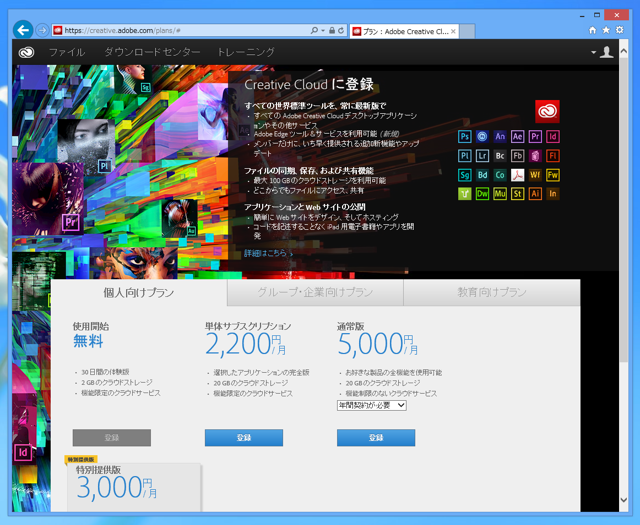
Task: Open the browser Favorites star icon
Action: coord(606,30)
